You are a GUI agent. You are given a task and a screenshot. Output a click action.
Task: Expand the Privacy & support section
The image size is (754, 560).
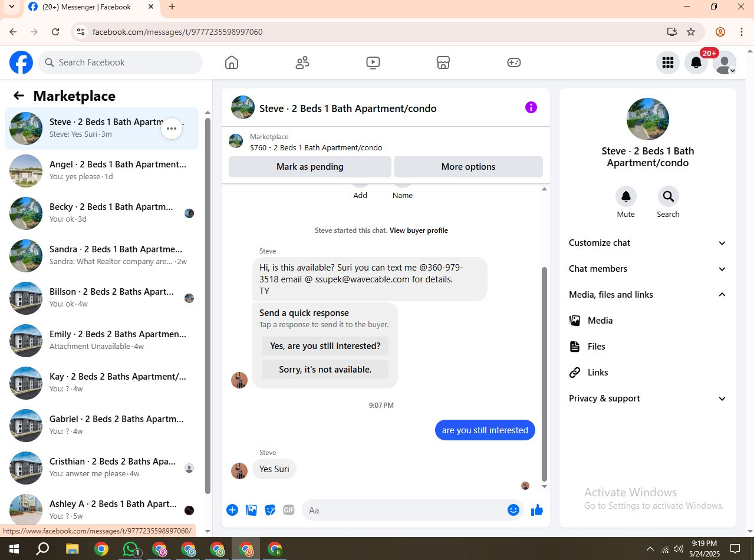click(647, 398)
